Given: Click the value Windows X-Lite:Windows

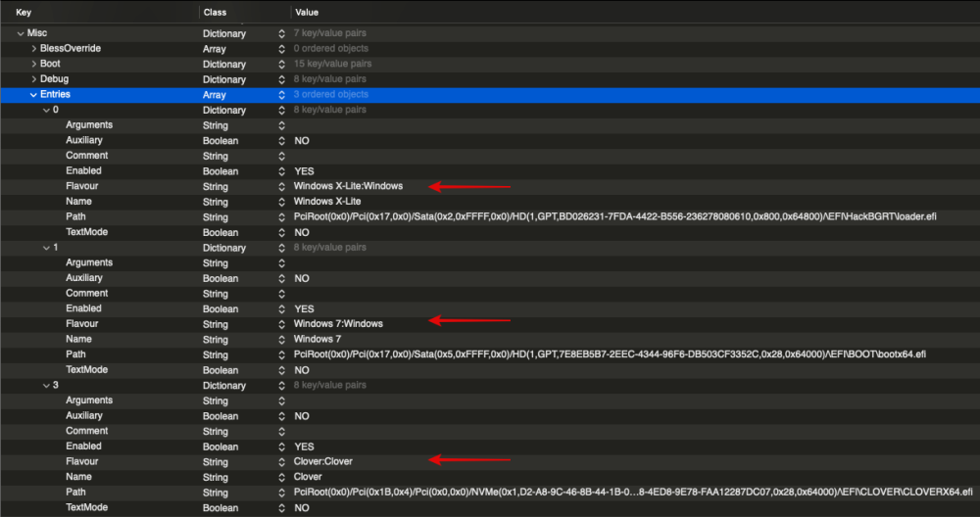Looking at the screenshot, I should click(348, 186).
